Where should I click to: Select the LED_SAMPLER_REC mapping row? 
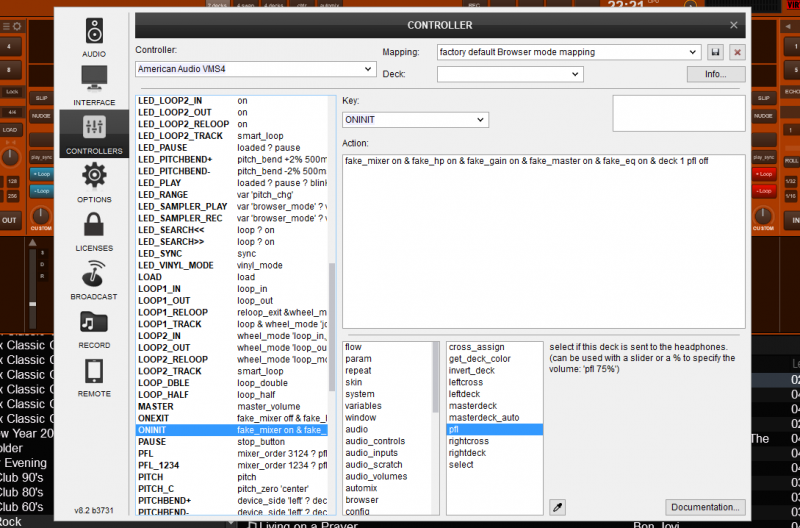(232, 218)
